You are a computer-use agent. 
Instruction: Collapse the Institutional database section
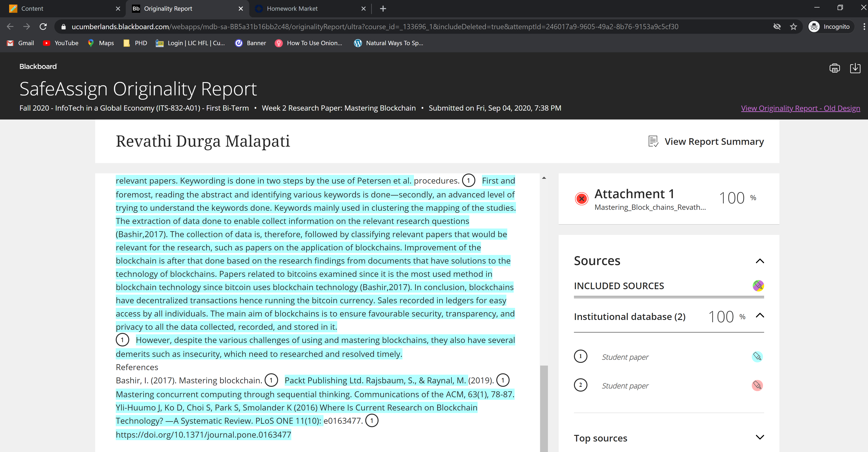(760, 315)
